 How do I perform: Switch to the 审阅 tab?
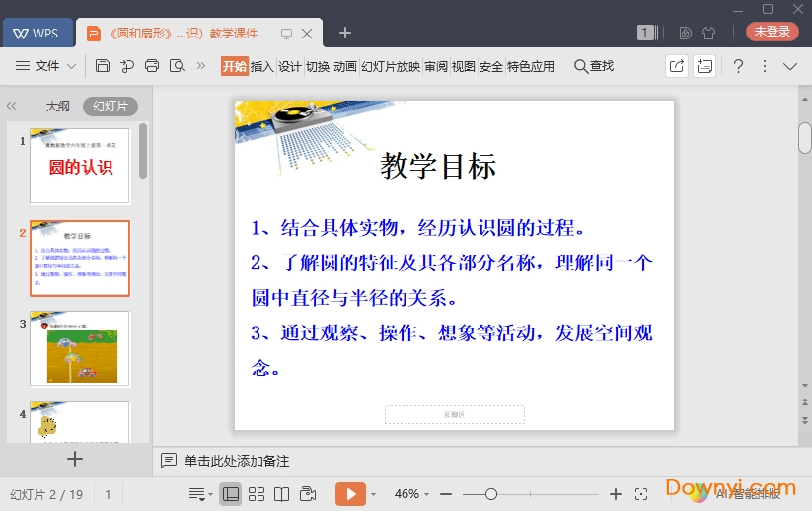coord(436,66)
